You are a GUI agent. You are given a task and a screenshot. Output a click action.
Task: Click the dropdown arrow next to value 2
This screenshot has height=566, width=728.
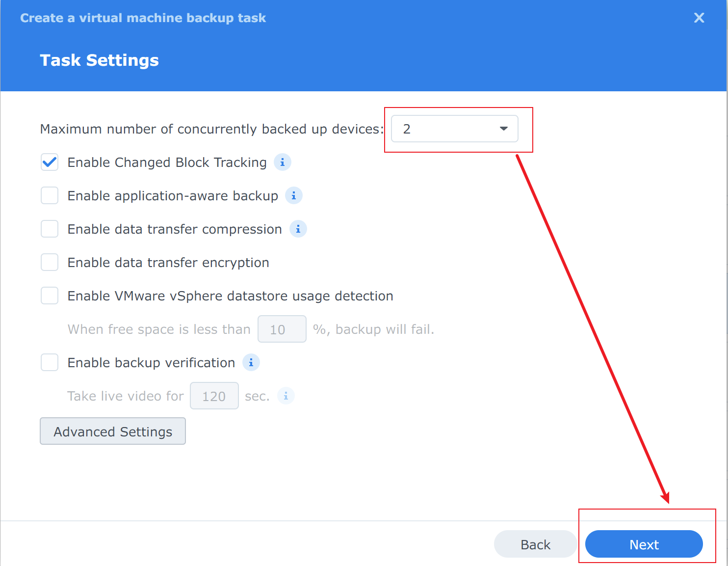(503, 129)
